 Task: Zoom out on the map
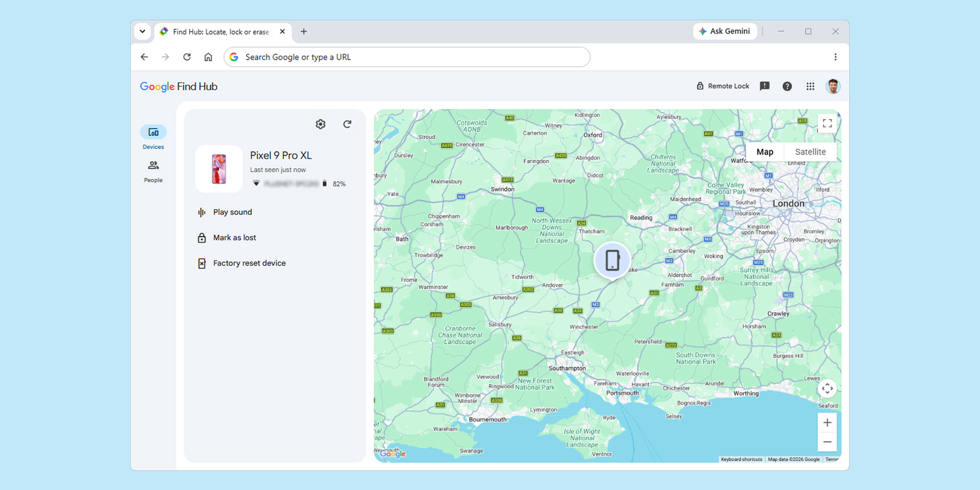coord(828,442)
